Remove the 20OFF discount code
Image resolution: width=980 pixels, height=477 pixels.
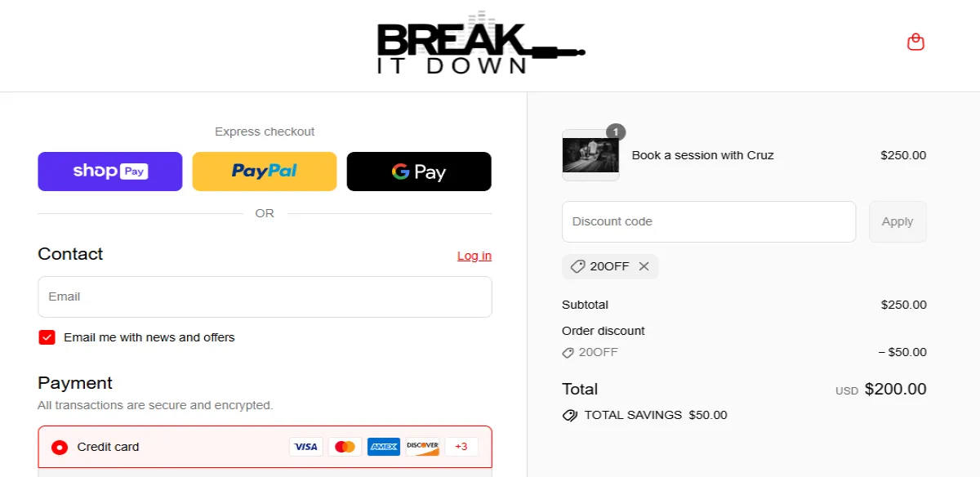tap(644, 266)
